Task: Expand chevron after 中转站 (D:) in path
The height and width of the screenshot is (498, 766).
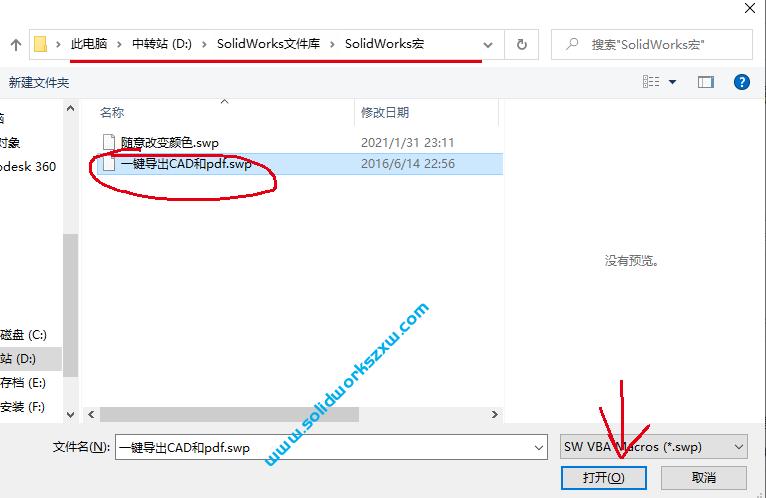Action: coord(204,44)
